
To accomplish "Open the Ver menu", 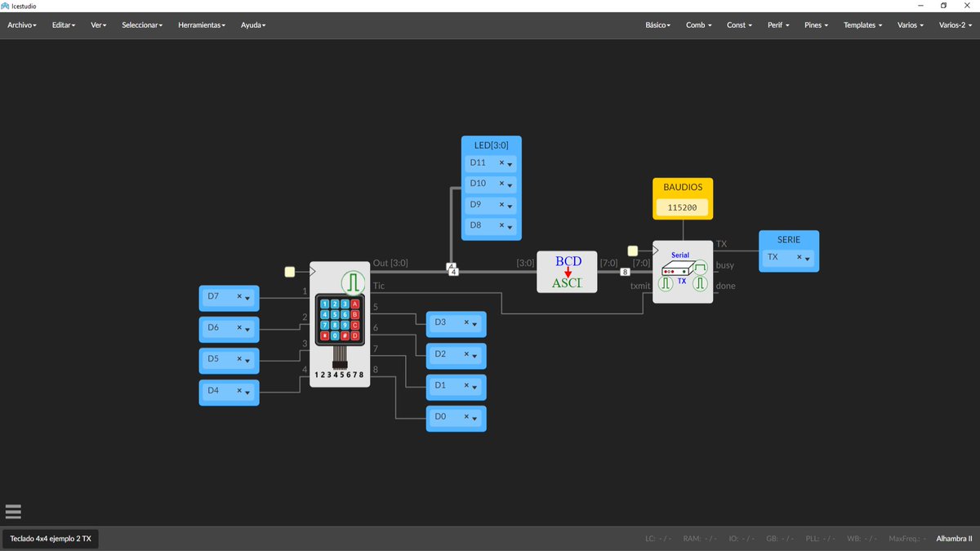I will click(x=99, y=25).
